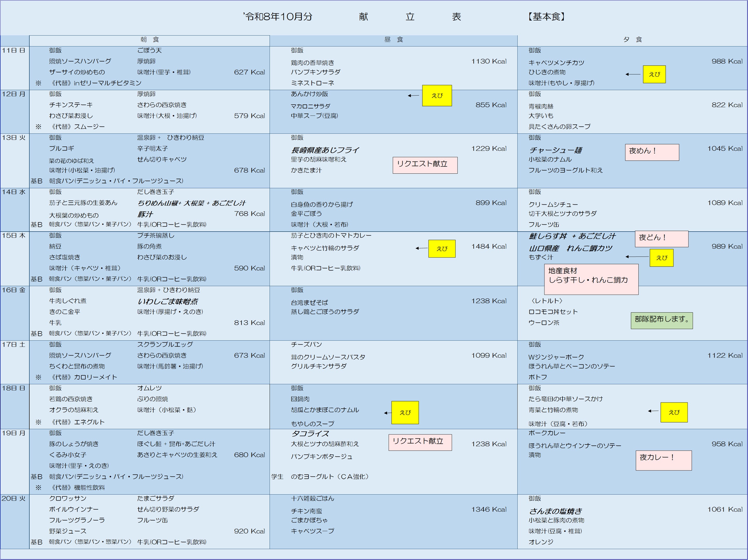Select the green '部隊配布します。' note

click(x=661, y=320)
